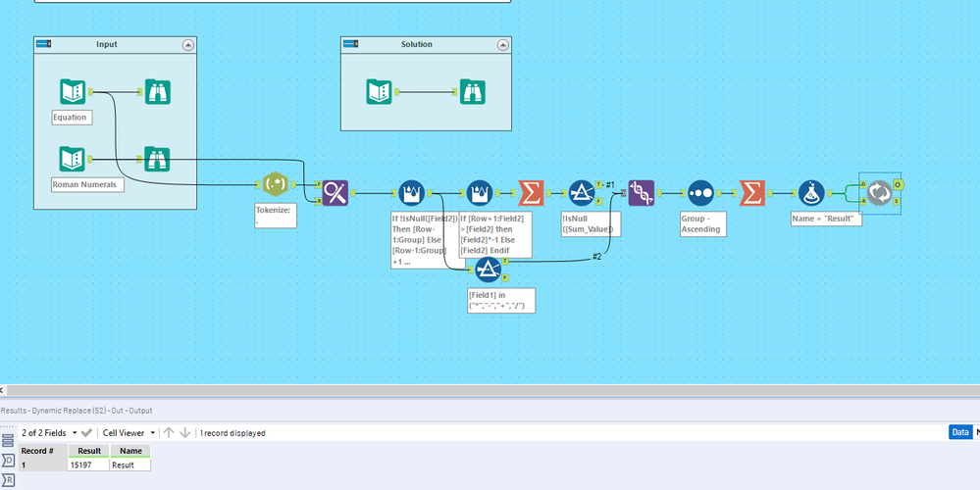The width and height of the screenshot is (980, 490).
Task: Click the Roman Numerals annotation label
Action: pyautogui.click(x=88, y=185)
